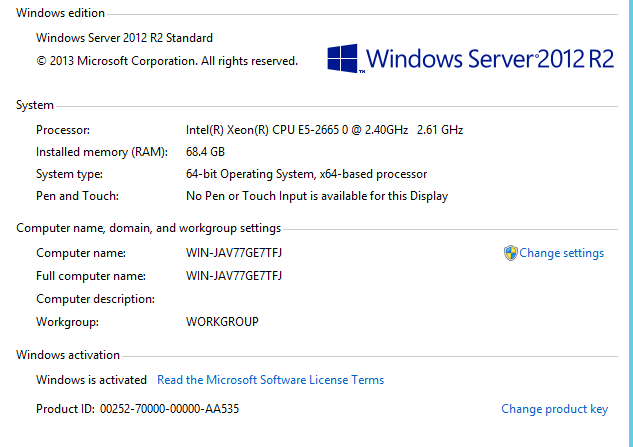
Task: Click the Change settings link
Action: tap(561, 253)
